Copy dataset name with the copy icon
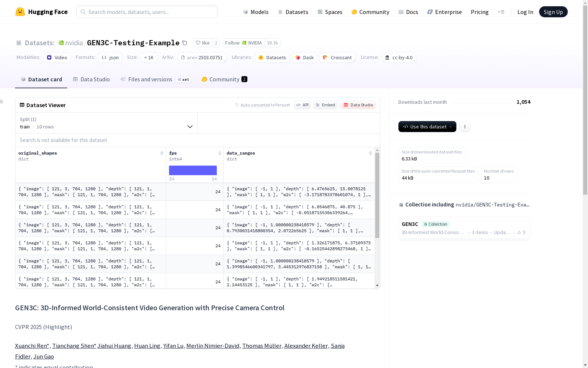This screenshot has height=368, width=588. [185, 43]
